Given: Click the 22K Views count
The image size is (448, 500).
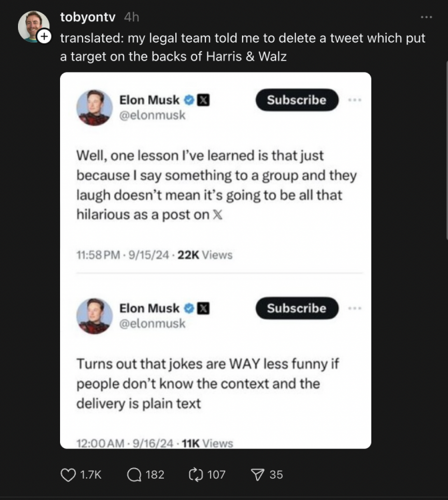Looking at the screenshot, I should pyautogui.click(x=204, y=255).
